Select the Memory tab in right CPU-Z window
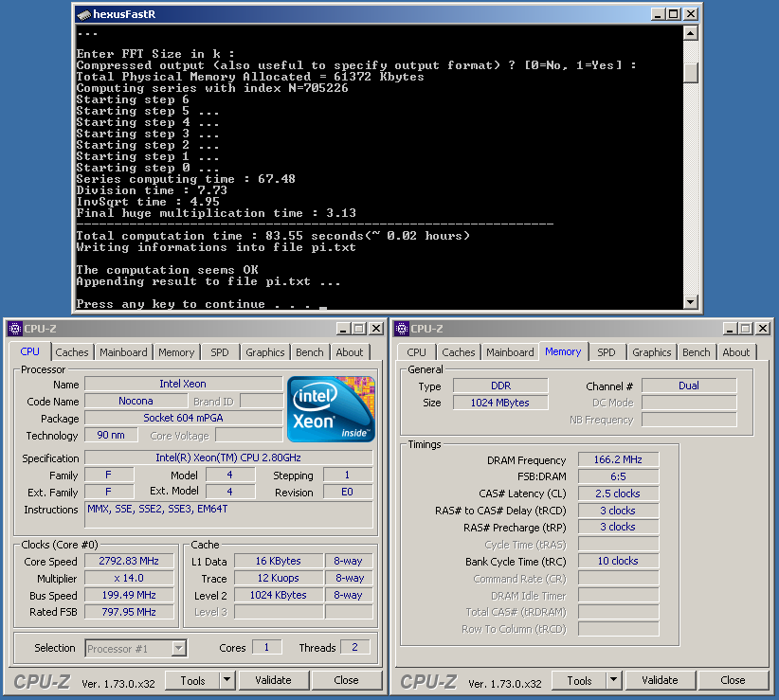 tap(563, 351)
